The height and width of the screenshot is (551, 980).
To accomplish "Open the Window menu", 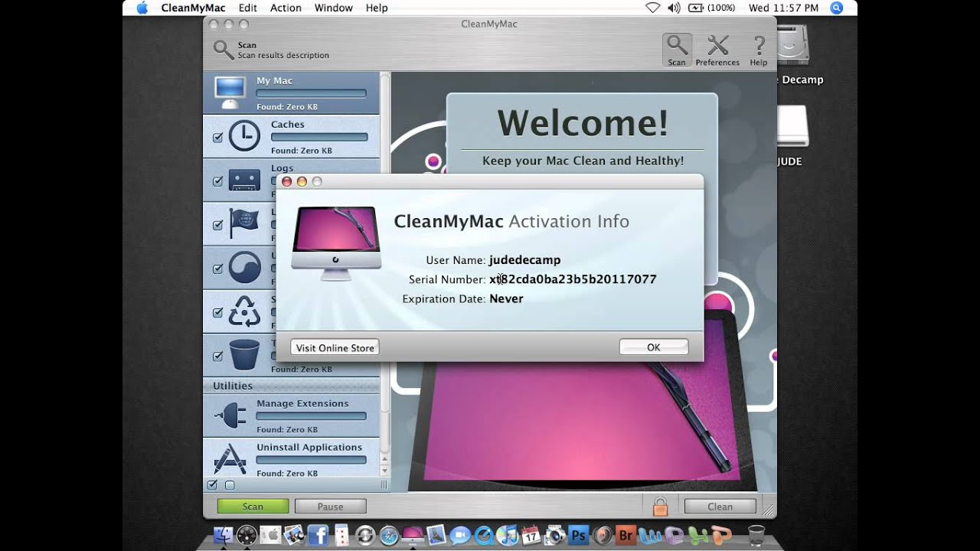I will (334, 8).
